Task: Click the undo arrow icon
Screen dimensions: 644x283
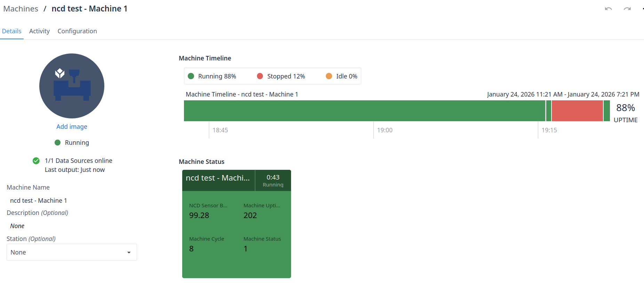Action: coord(608,9)
